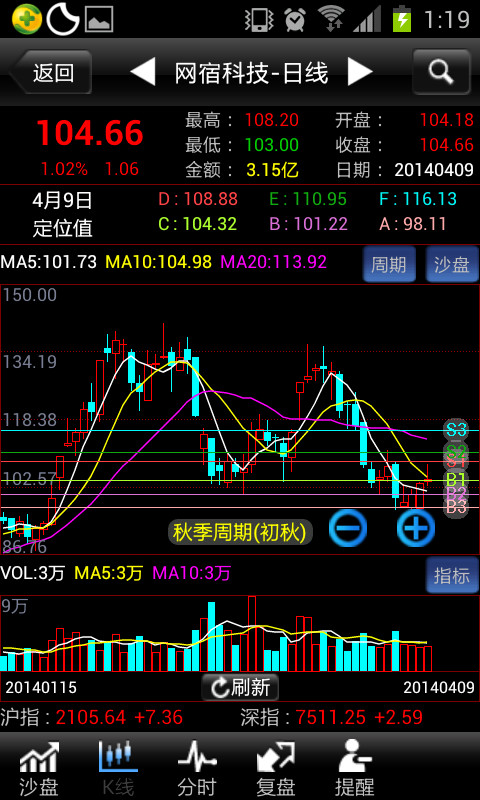
Task: Tap the B:101.22 level value
Action: pyautogui.click(x=308, y=223)
